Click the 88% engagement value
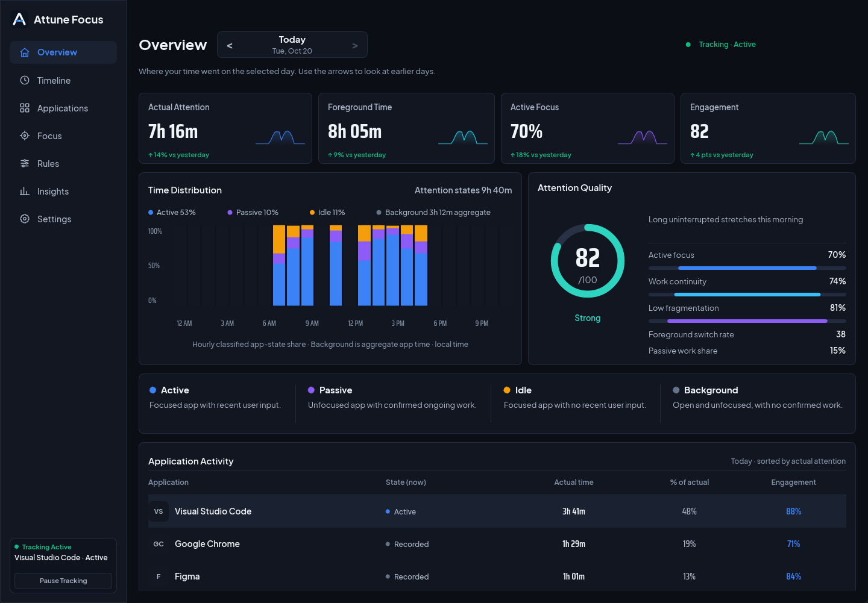Viewport: 868px width, 603px height. 794,511
